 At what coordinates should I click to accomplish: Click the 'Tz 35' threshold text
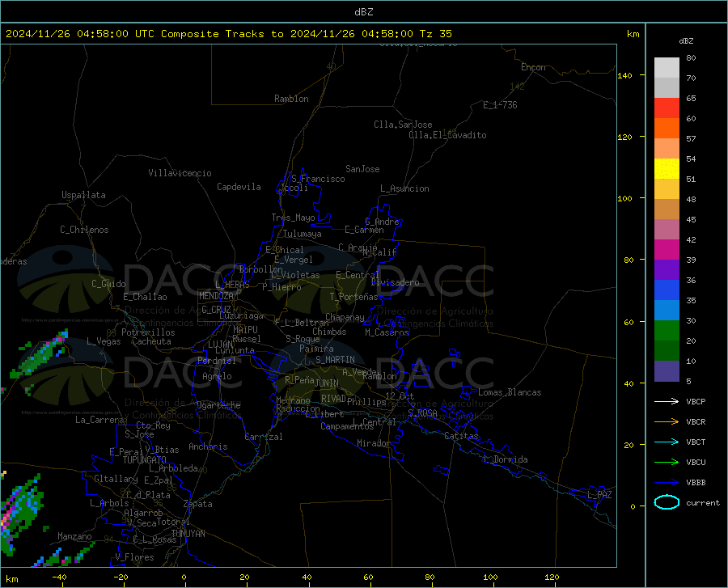coord(435,34)
